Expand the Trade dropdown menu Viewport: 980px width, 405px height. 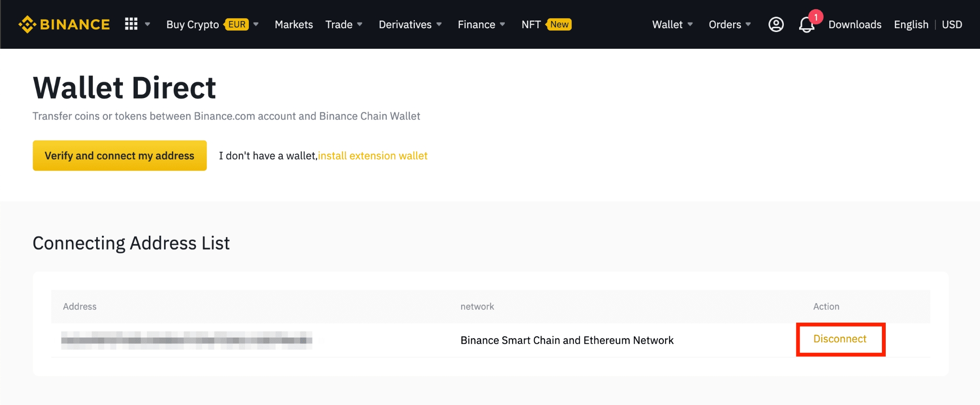pos(344,24)
